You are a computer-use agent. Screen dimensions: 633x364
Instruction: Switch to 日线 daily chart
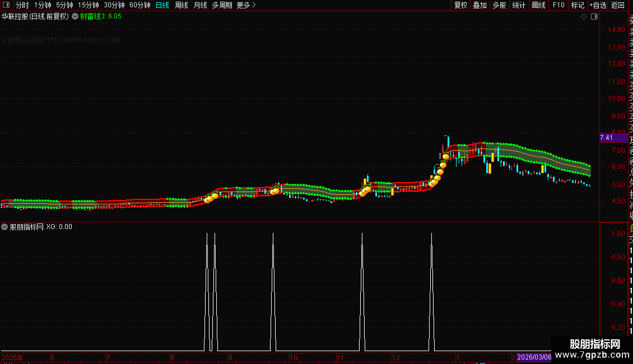coord(162,5)
